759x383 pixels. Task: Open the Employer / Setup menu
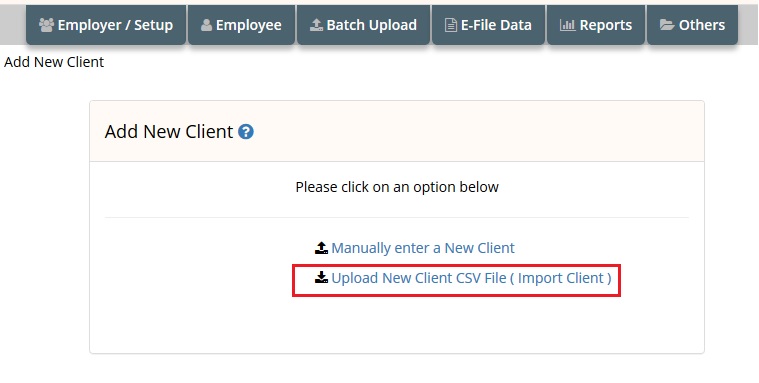106,25
